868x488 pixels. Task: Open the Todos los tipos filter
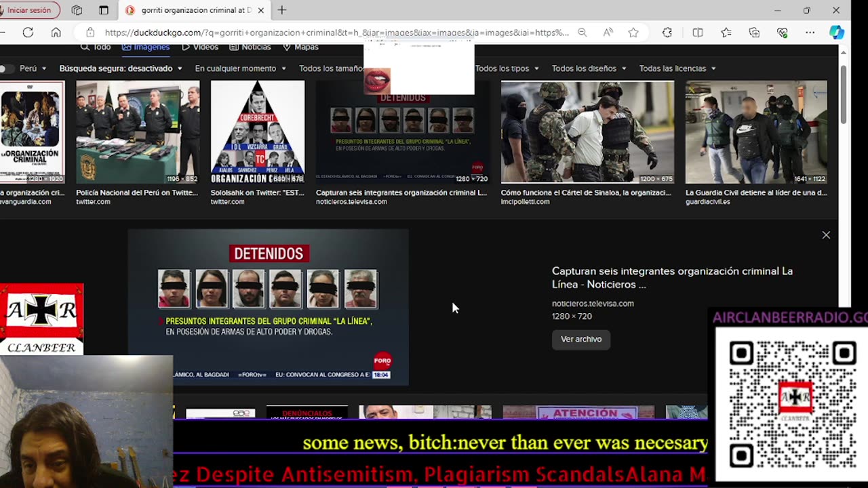point(507,68)
